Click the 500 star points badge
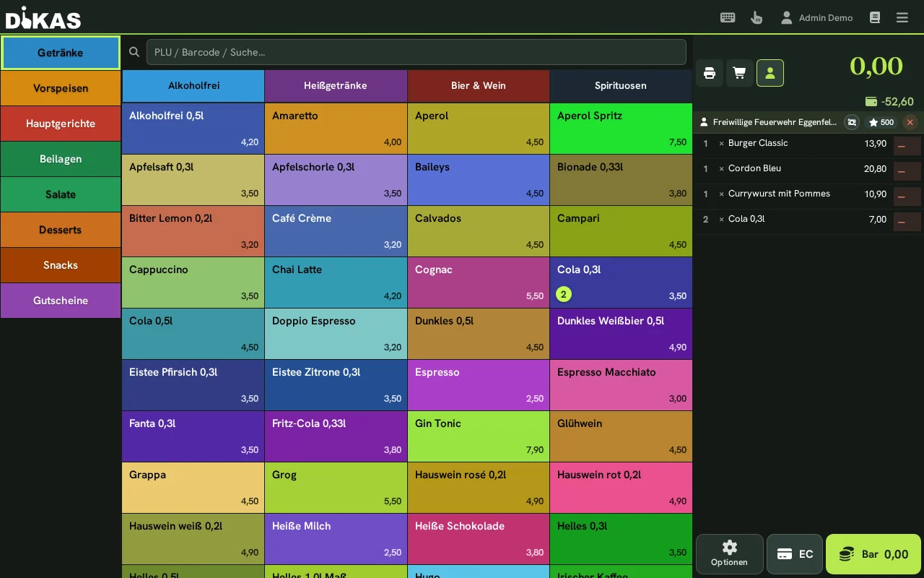This screenshot has width=924, height=578. pos(881,122)
